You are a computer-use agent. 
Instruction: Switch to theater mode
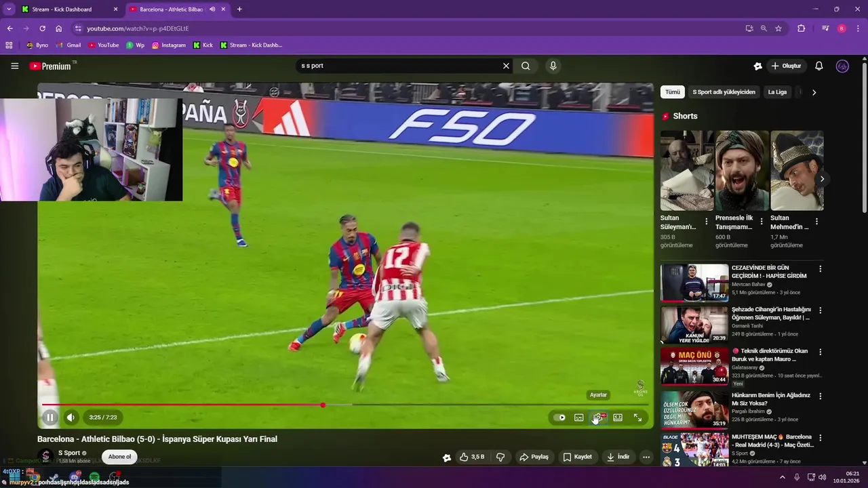pyautogui.click(x=618, y=418)
